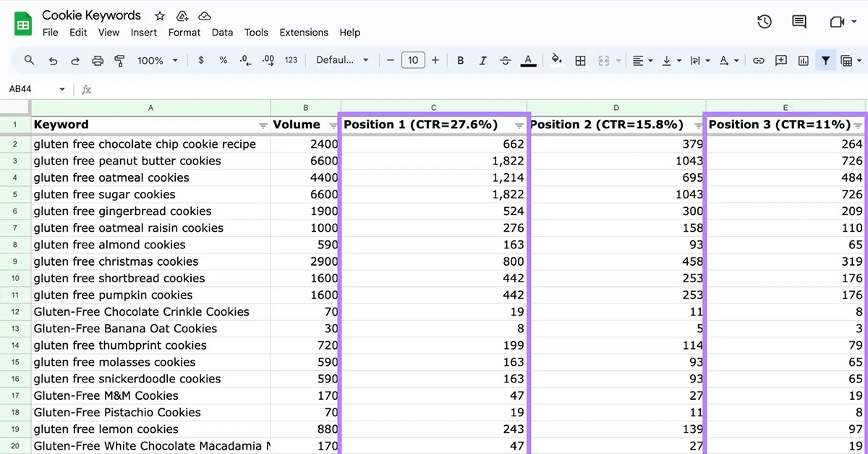Viewport: 868px width, 454px height.
Task: Click the format as currency button
Action: [201, 61]
